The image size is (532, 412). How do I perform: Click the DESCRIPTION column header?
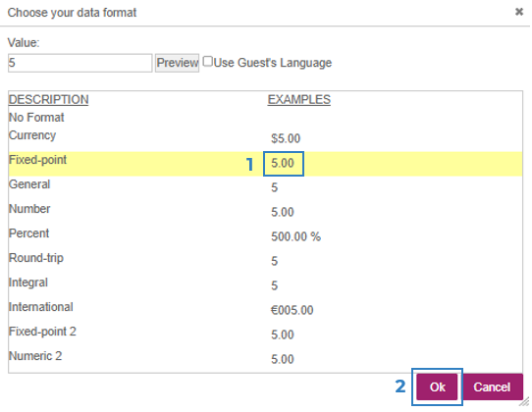pos(48,100)
